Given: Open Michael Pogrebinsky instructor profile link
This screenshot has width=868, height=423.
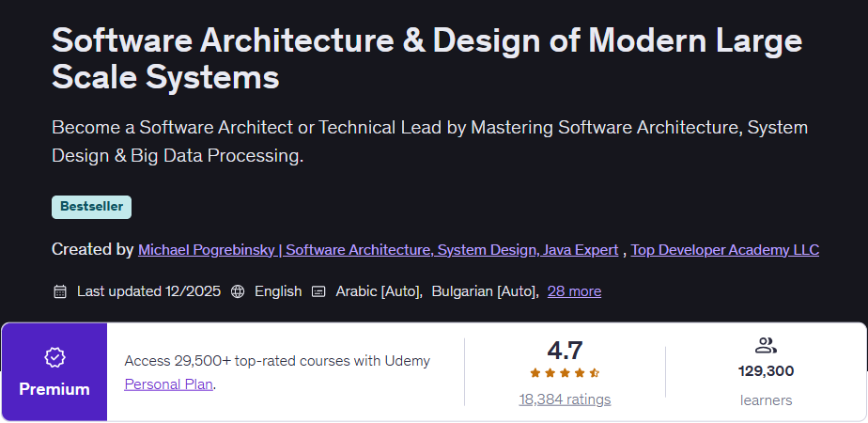Looking at the screenshot, I should tap(378, 250).
